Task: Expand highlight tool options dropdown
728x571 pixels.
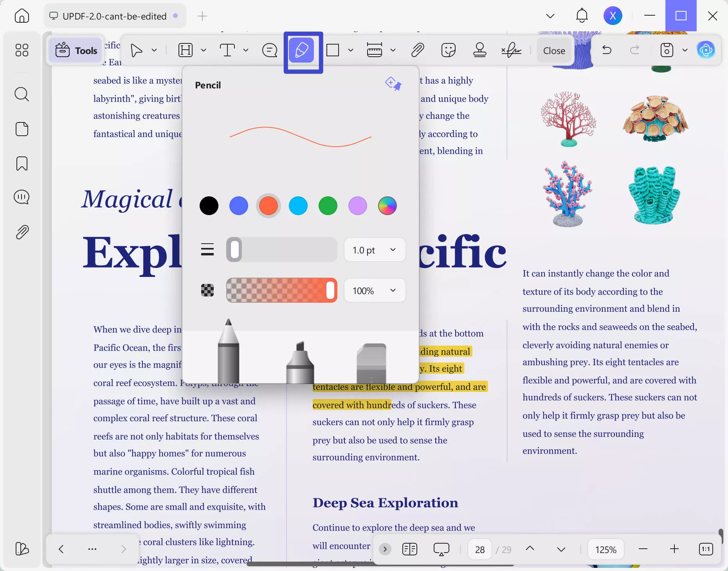Action: click(x=204, y=50)
